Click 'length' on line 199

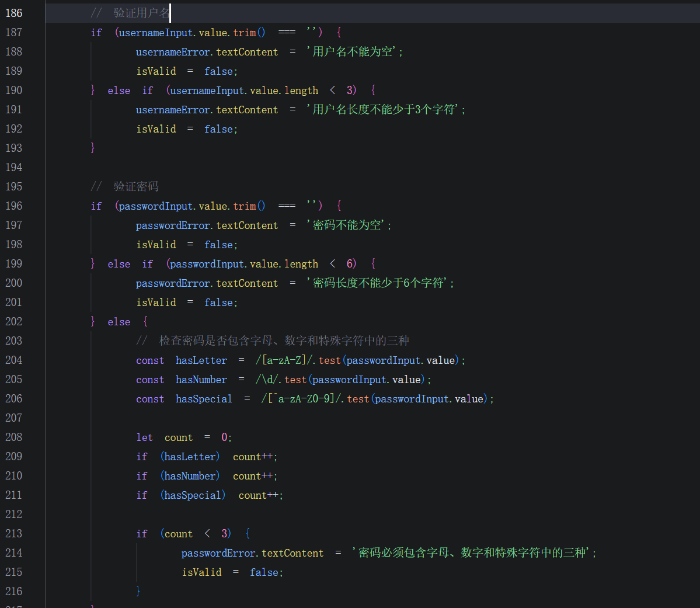tap(301, 264)
